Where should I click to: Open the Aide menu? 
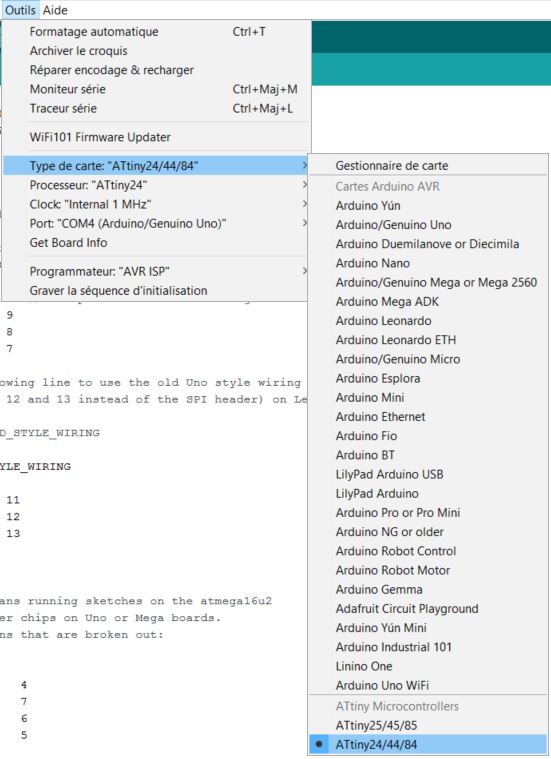click(x=55, y=10)
